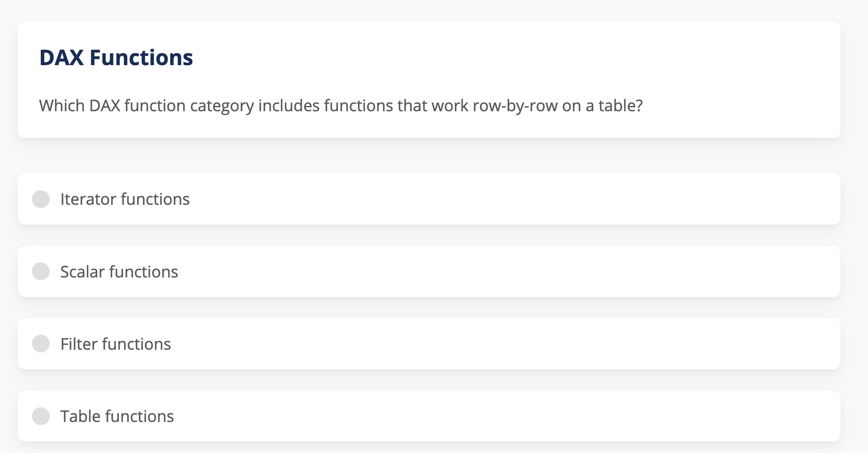This screenshot has height=453, width=868.
Task: Click the Scalar functions option label
Action: [x=119, y=272]
